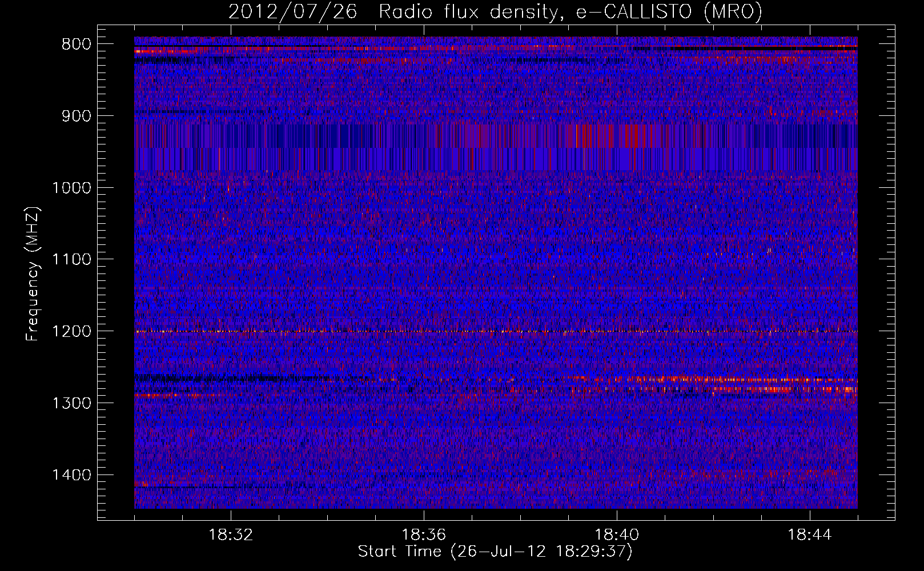Click the 18:36 time tick label

pos(424,535)
